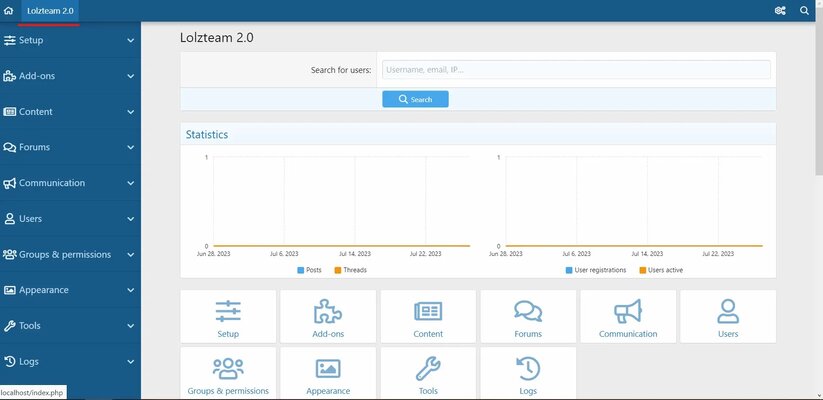Click the Tools wrench icon in sidebar

click(9, 326)
